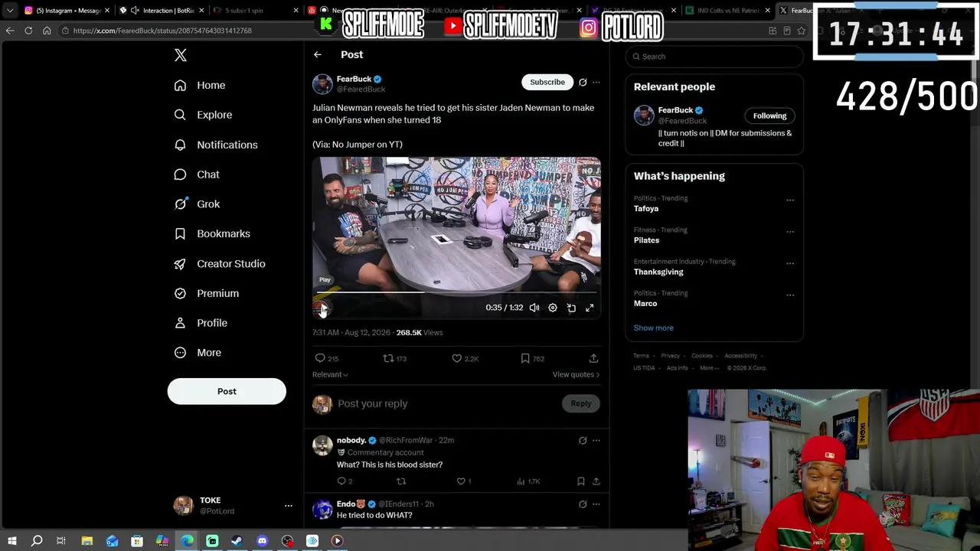The height and width of the screenshot is (551, 980).
Task: Open more options on nobody.'s reply
Action: tap(596, 440)
